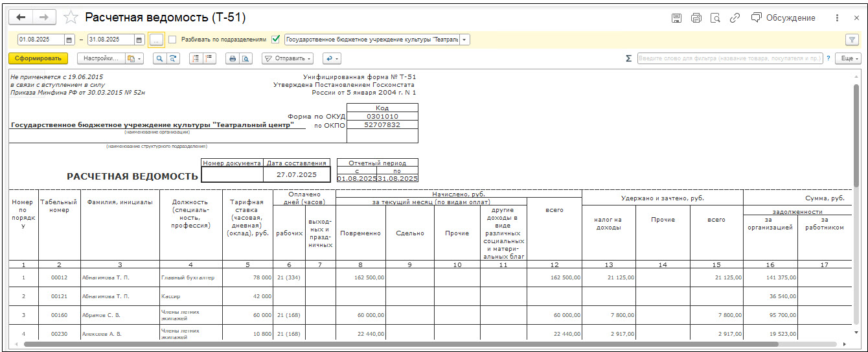Open calendar for start date 01.08.2025
The width and height of the screenshot is (868, 352).
(x=71, y=40)
